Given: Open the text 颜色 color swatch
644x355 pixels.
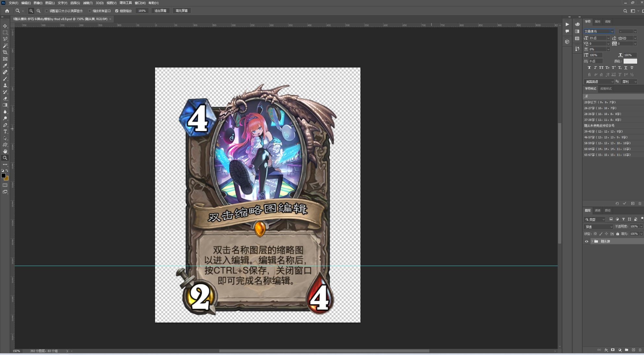Looking at the screenshot, I should coord(630,61).
